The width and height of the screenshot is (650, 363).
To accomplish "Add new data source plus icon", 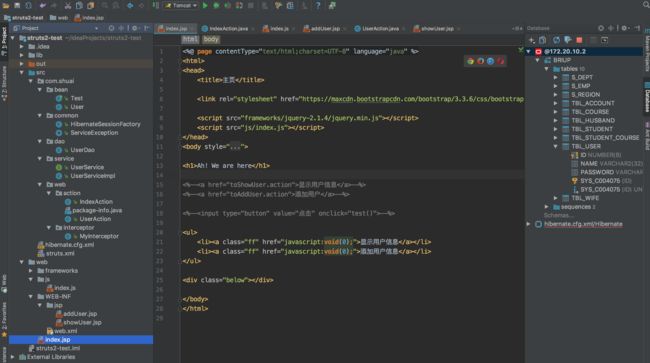I will 532,40.
